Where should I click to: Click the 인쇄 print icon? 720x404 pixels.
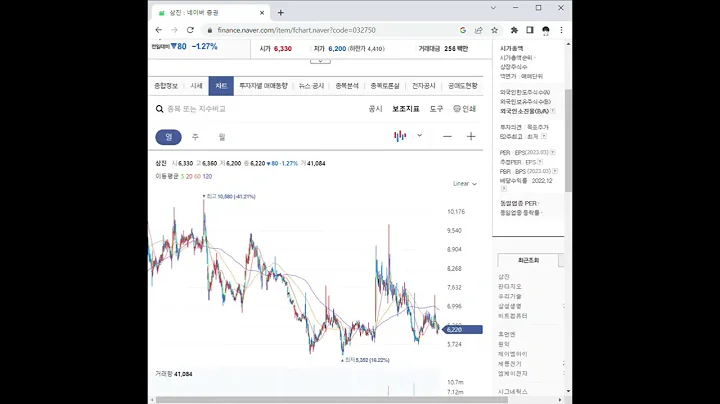464,109
